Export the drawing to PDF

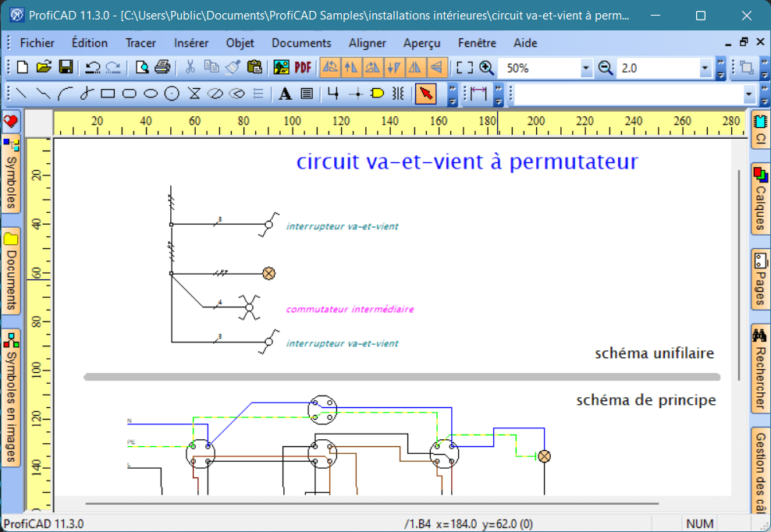click(303, 67)
